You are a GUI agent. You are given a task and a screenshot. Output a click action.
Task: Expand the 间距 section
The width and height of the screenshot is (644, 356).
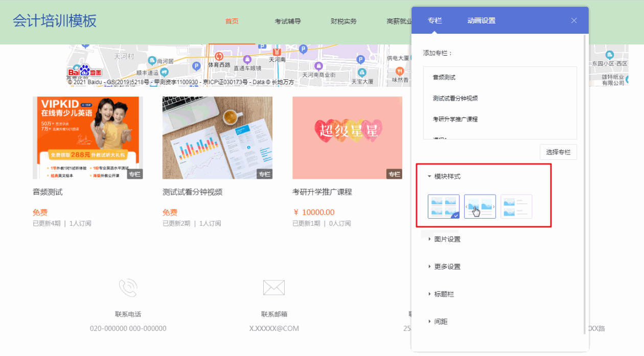(x=438, y=322)
